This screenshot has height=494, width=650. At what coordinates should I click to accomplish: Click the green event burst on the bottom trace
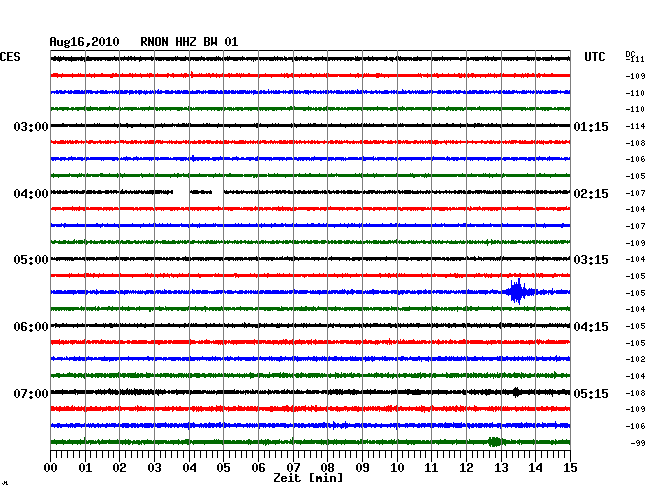click(495, 442)
